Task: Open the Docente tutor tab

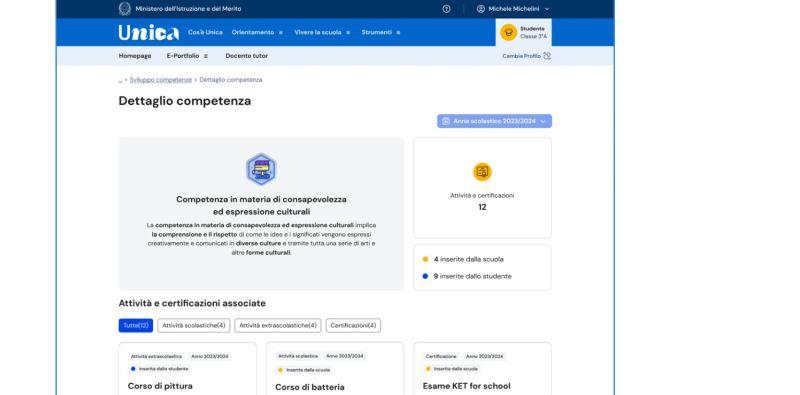Action: (246, 56)
